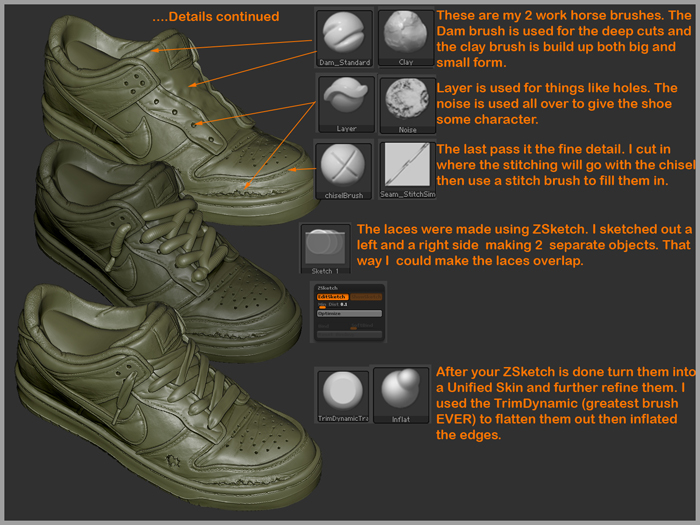Click the ZSketch panel title
Screen dimensions: 700x525
coord(328,288)
